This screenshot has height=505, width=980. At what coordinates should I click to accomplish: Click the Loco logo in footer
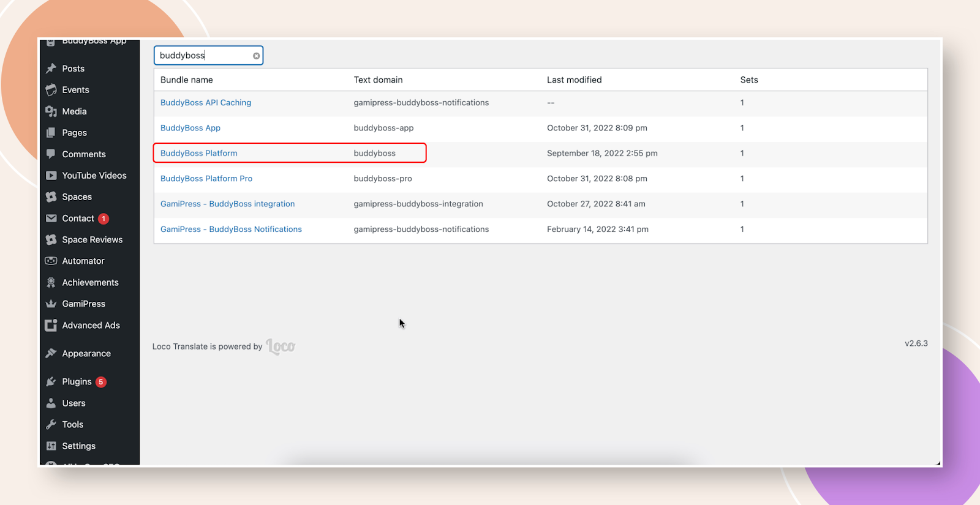[x=281, y=346]
